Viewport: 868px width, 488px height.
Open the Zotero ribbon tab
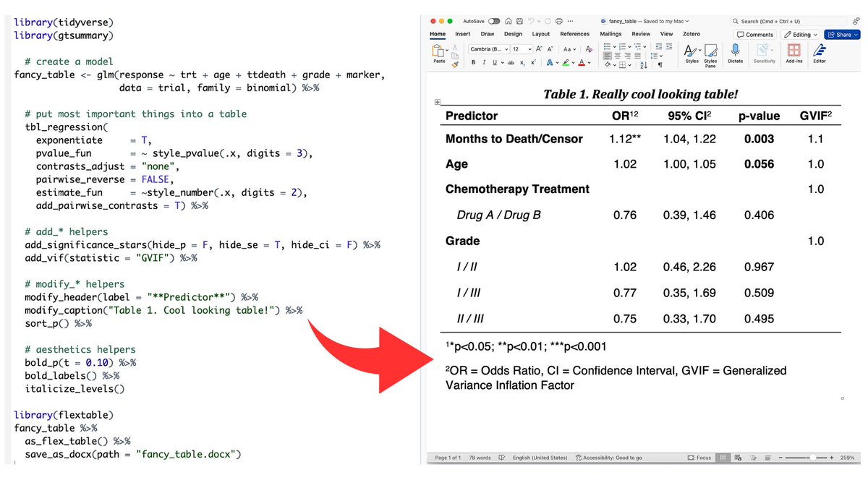pos(691,34)
